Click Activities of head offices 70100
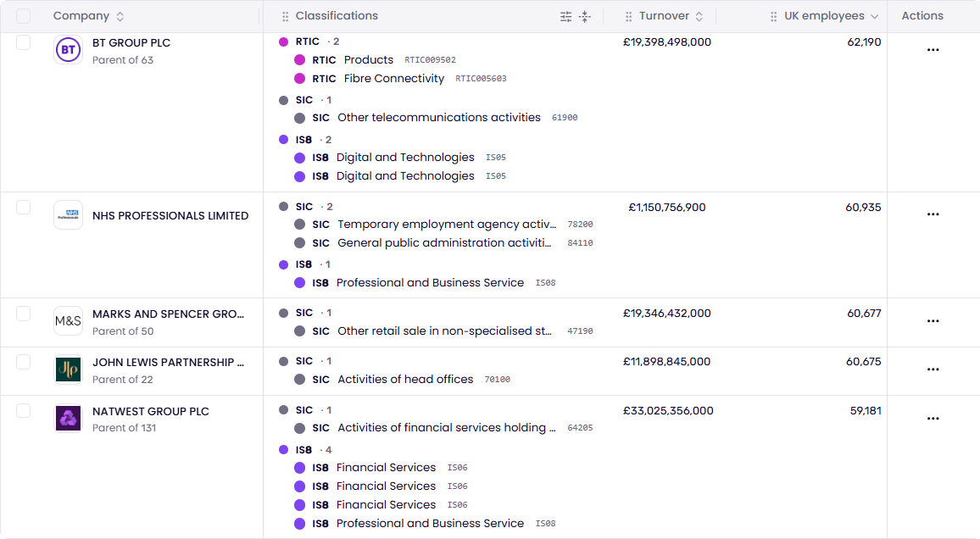The width and height of the screenshot is (980, 539). coord(402,380)
